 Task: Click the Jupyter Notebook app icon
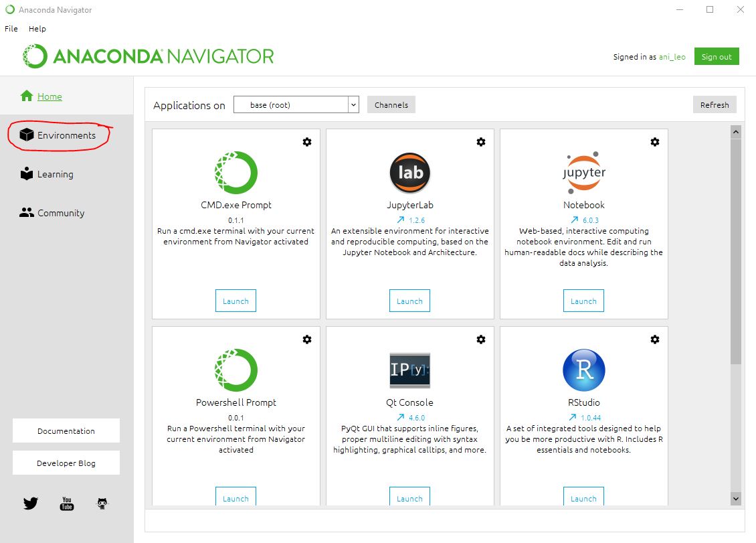[x=584, y=172]
